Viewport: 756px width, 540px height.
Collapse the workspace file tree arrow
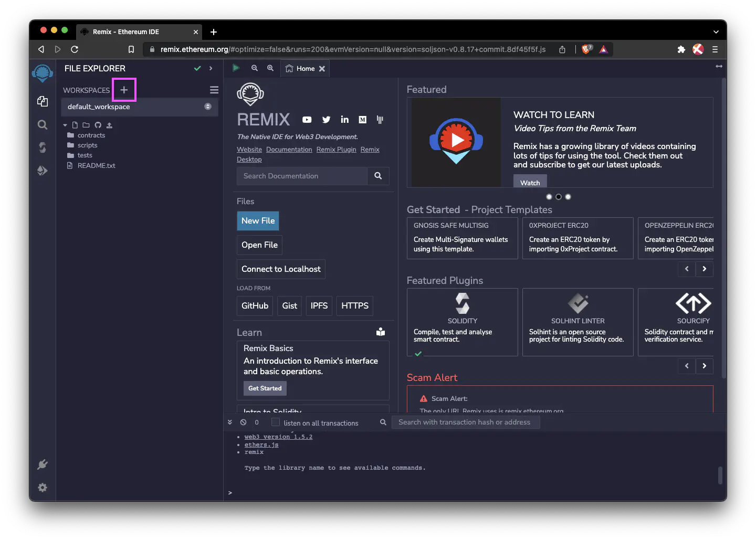coord(65,125)
